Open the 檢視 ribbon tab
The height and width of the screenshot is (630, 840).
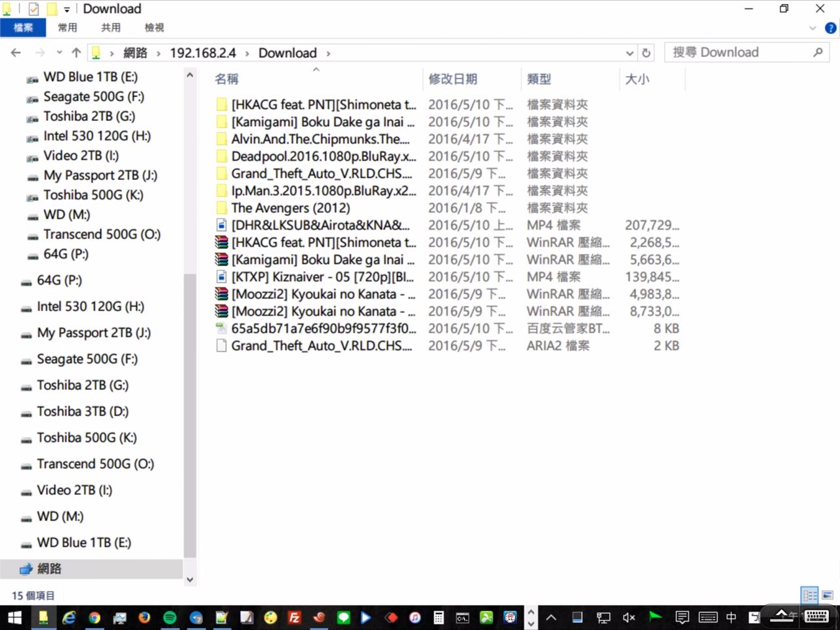click(x=154, y=28)
